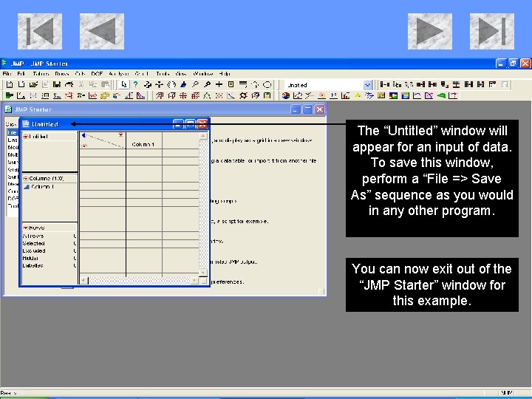Click the All rows count entry

coord(50,236)
